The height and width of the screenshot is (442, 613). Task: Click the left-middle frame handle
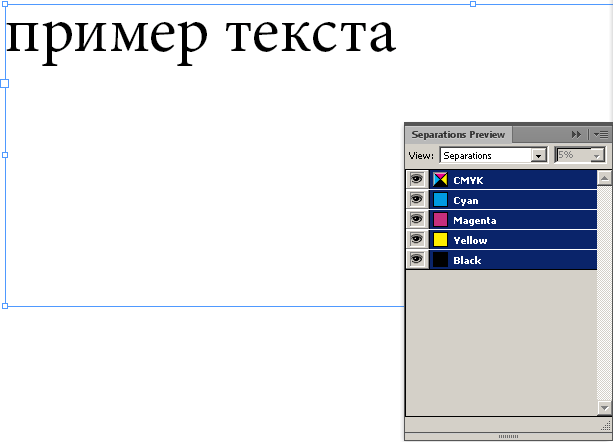(x=5, y=155)
